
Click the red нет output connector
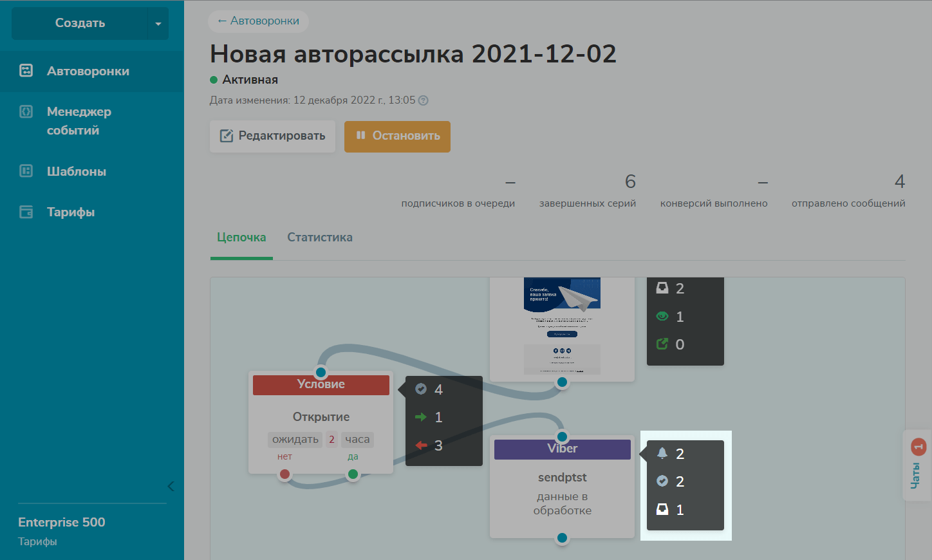pos(284,475)
